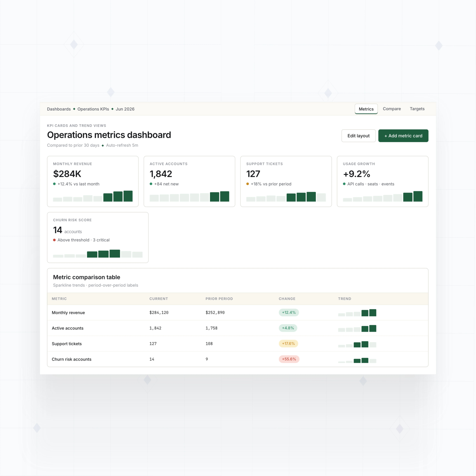The height and width of the screenshot is (476, 476).
Task: Click the amber dot beside +18% vs prior period
Action: (248, 184)
